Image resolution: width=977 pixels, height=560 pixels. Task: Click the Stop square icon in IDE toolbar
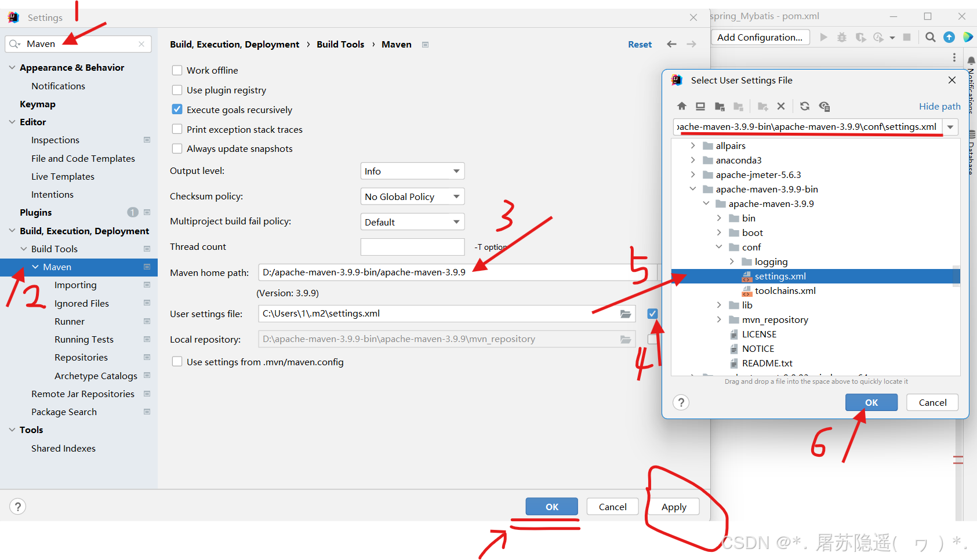point(907,37)
